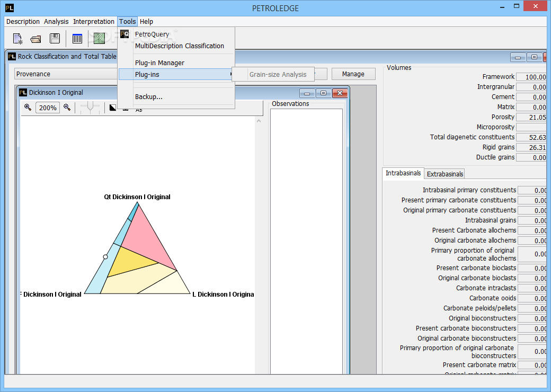
Task: Click the Carbonate peloids/pellets label
Action: 479,308
